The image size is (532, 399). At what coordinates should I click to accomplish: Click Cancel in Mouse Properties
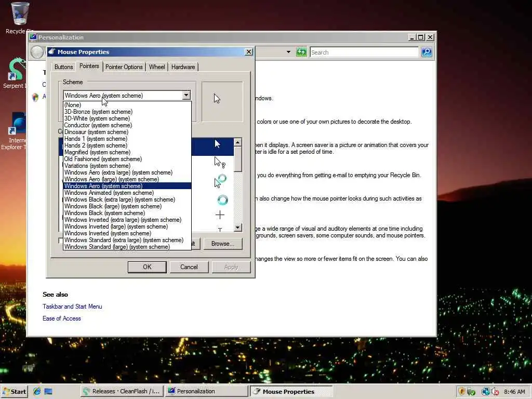coord(189,267)
